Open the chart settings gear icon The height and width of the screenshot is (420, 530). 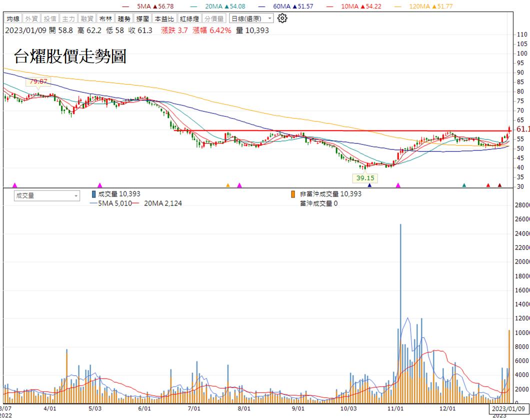[x=282, y=18]
